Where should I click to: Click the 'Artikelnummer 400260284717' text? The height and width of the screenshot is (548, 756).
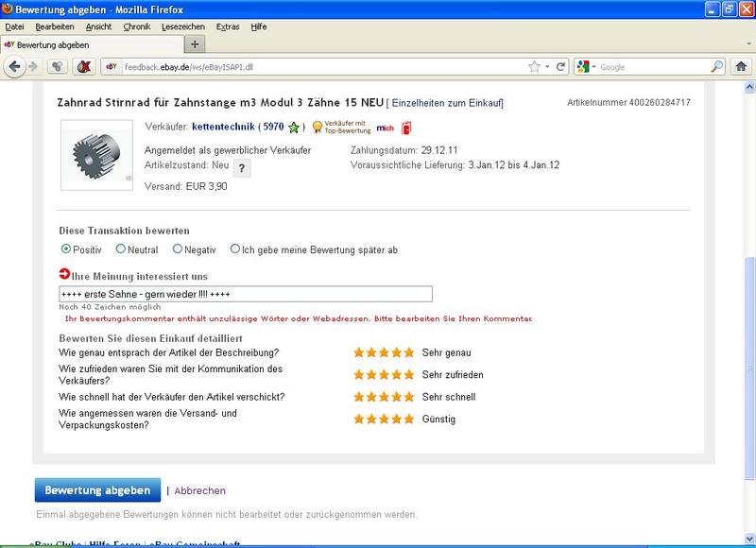point(628,102)
